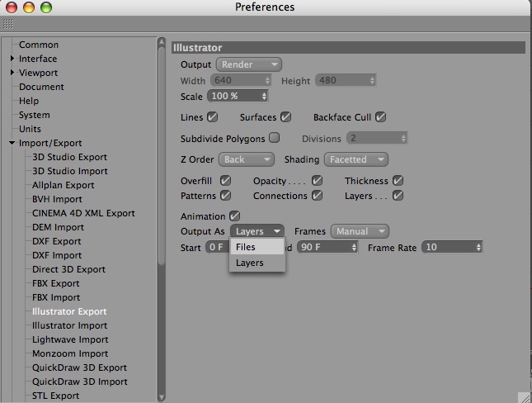Image resolution: width=532 pixels, height=403 pixels.
Task: Select System in the preferences tree
Action: pyautogui.click(x=35, y=115)
